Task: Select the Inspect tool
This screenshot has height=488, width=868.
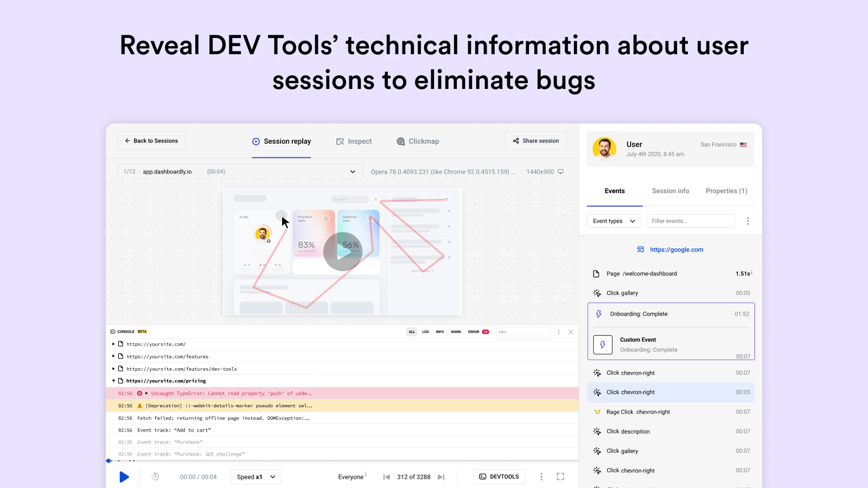Action: coord(354,141)
